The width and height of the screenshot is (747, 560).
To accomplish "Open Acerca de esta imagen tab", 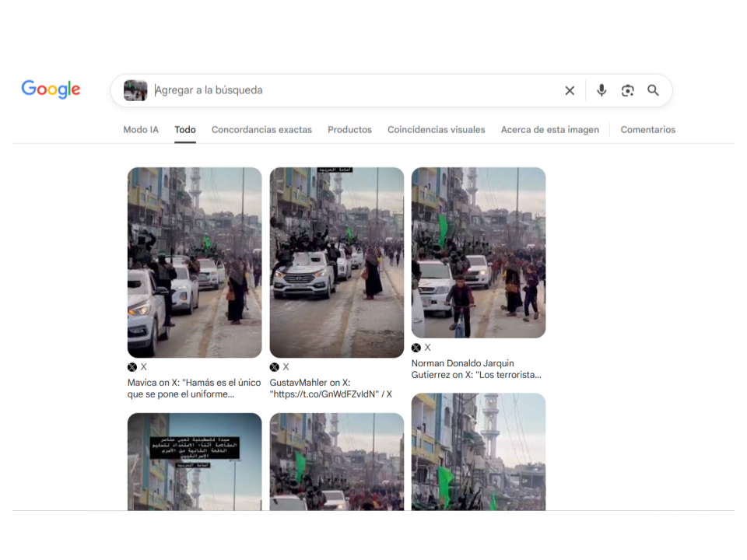I will point(549,130).
